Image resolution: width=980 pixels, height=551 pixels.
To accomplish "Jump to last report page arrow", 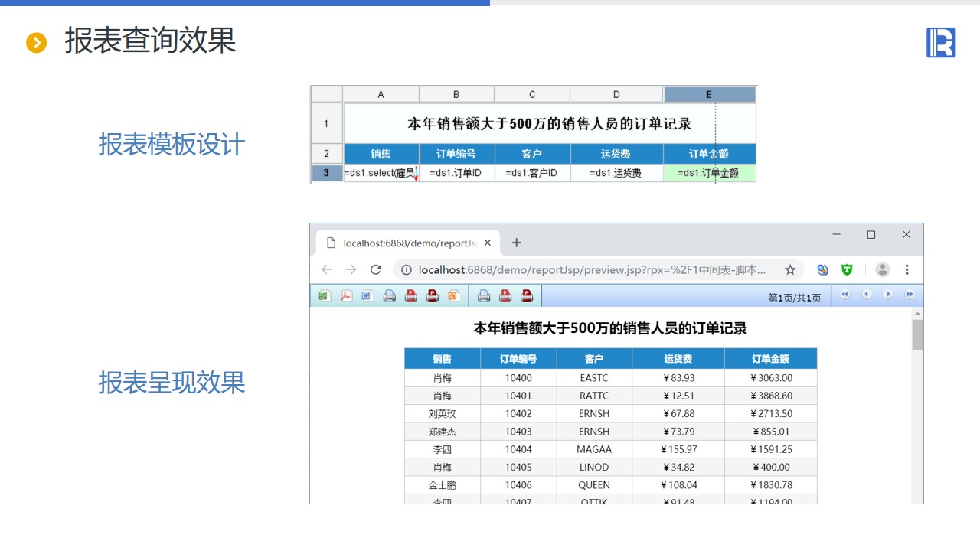I will coord(910,295).
